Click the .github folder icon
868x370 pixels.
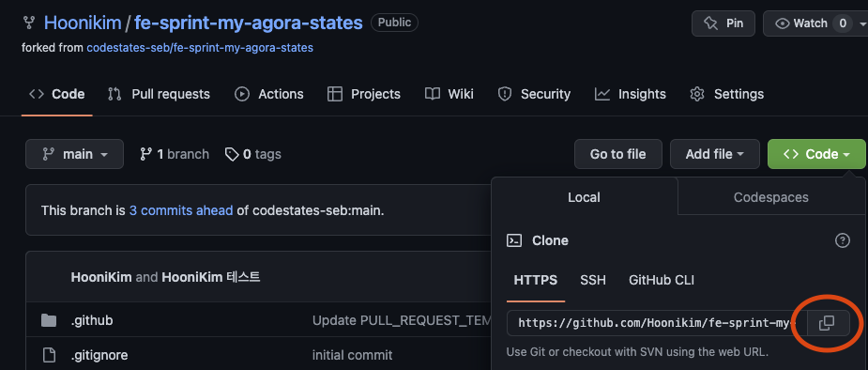[49, 320]
